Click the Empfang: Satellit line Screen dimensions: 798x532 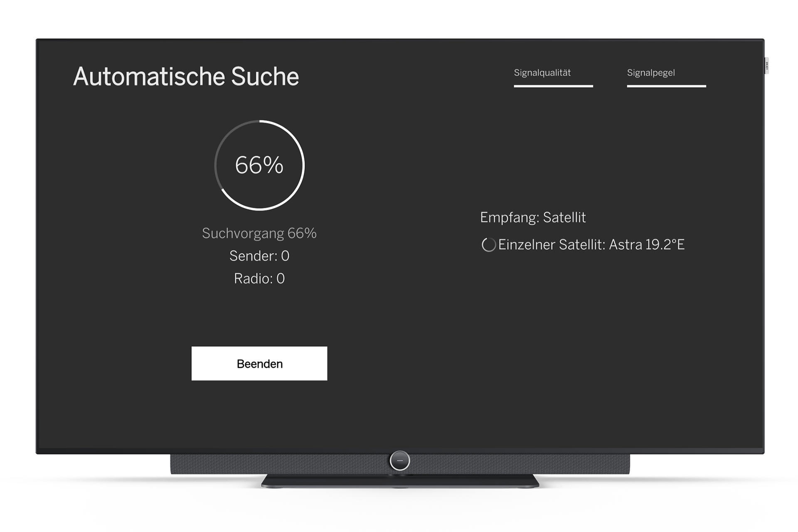[532, 217]
